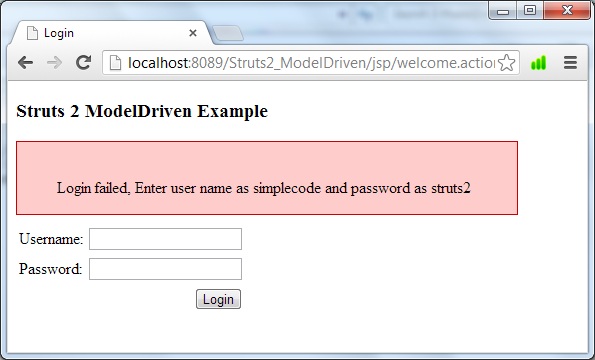Minimize the browser window
The image size is (595, 360).
point(503,11)
